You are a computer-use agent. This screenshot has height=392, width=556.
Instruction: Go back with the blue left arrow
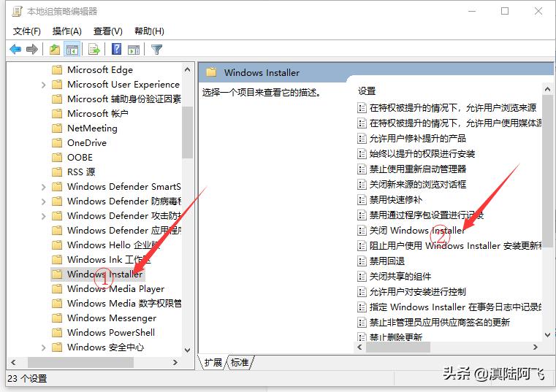pos(15,49)
